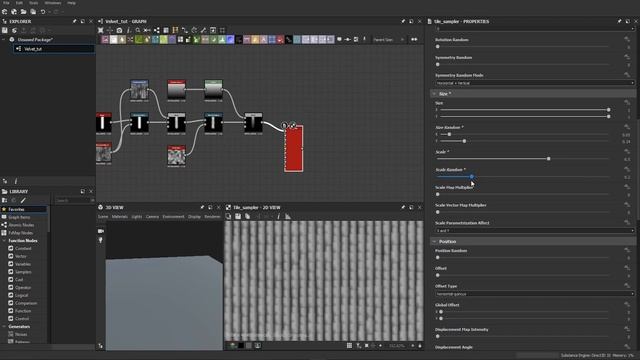This screenshot has width=640, height=360.
Task: Click the tiling grid icon below 2D View
Action: tap(349, 346)
